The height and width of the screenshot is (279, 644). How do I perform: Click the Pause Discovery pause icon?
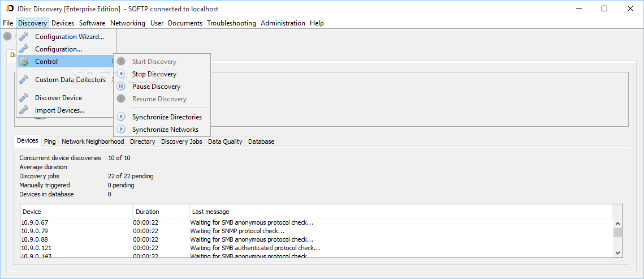[x=121, y=86]
